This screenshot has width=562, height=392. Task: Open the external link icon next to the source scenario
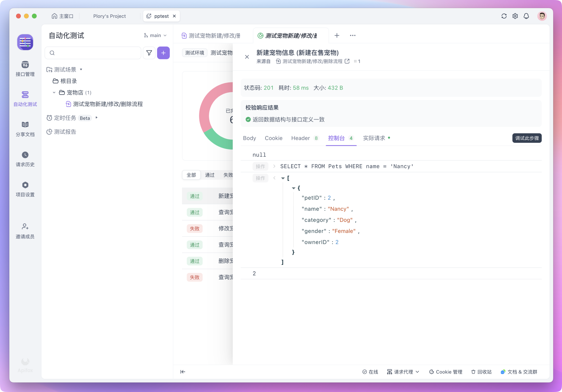347,61
